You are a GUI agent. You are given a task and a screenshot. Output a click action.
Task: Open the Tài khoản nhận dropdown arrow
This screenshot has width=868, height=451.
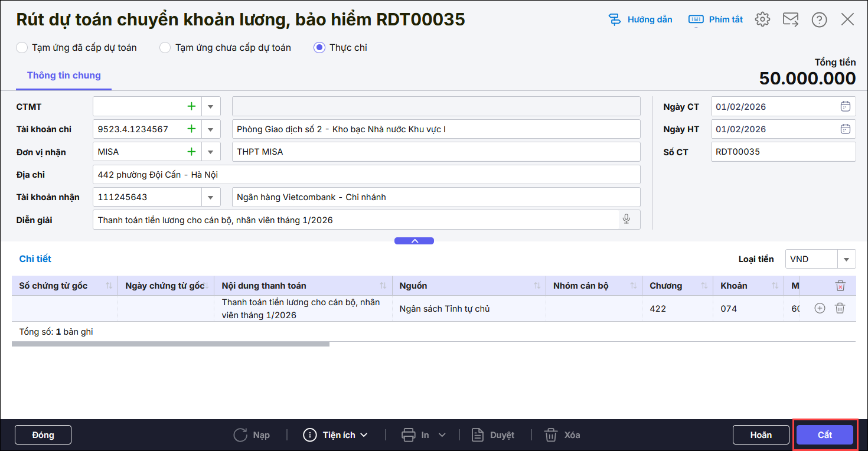211,197
